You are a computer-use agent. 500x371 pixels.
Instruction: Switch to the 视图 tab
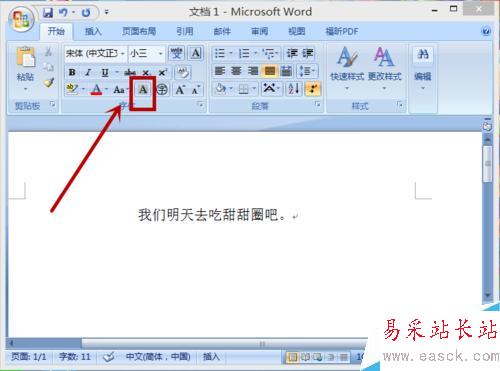click(296, 31)
